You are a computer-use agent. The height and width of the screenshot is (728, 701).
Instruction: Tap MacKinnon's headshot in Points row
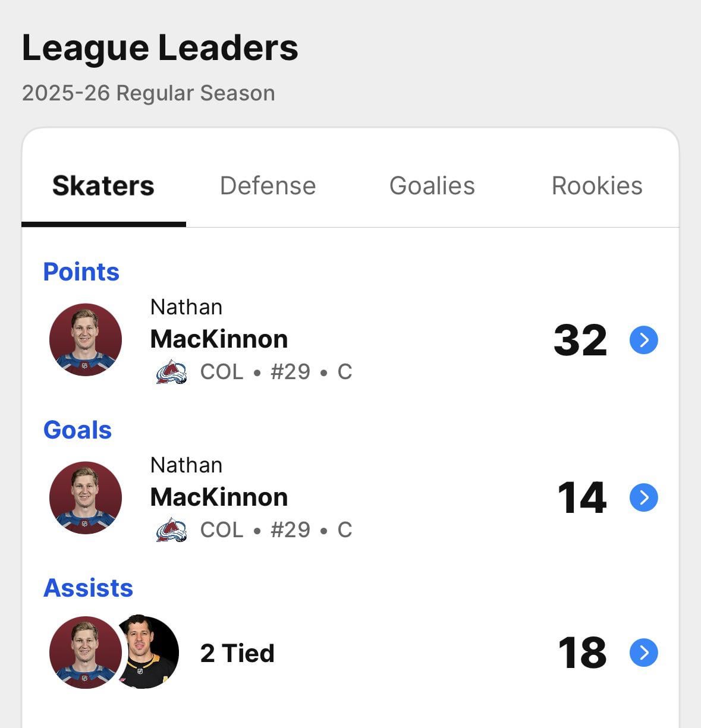click(x=86, y=340)
